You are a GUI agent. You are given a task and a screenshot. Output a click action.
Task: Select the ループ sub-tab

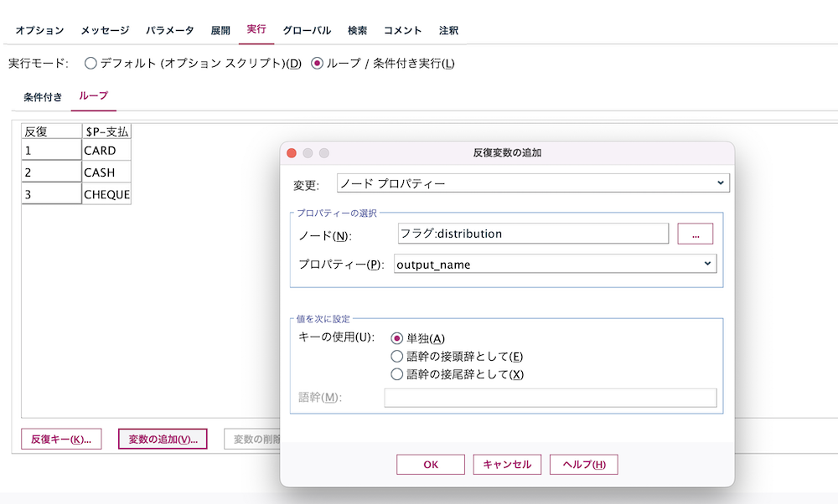(x=92, y=97)
